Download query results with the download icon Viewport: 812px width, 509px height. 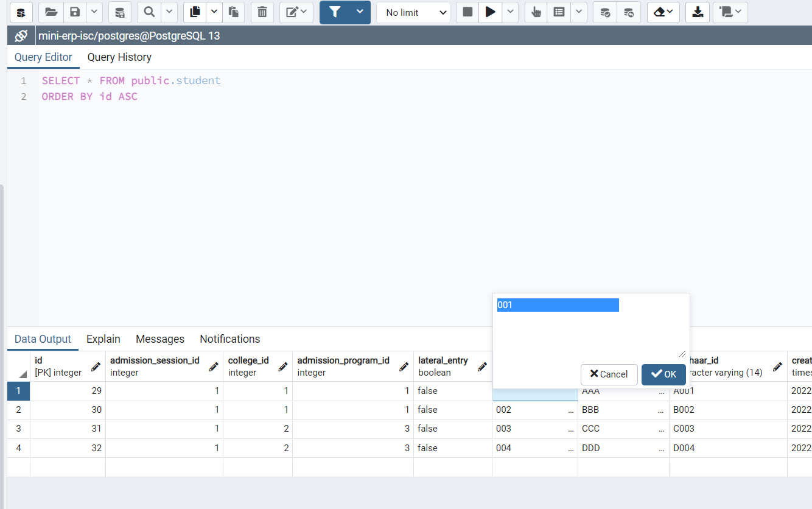tap(698, 12)
